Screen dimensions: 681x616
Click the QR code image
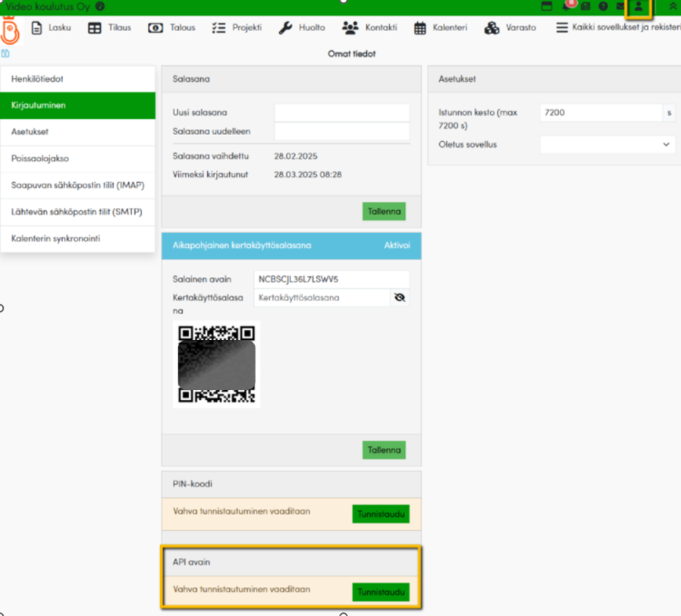216,364
